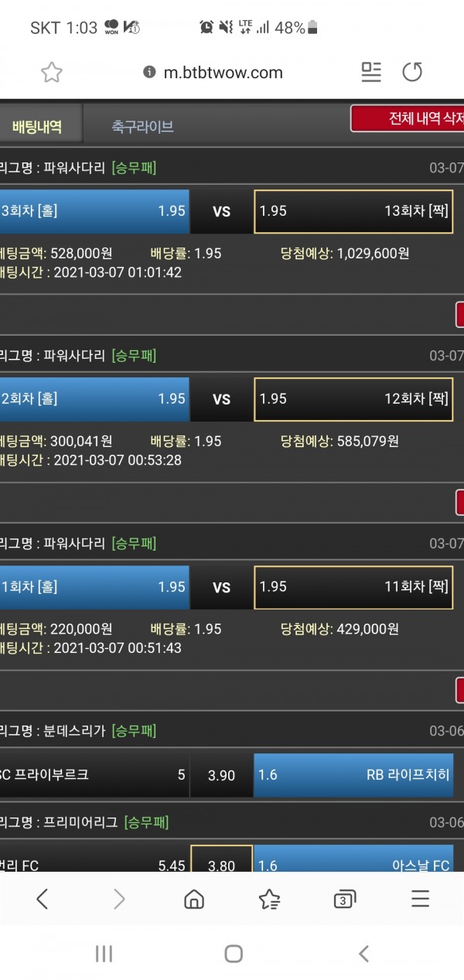Select the 13회차 [짝] bet option
This screenshot has height=980, width=464.
pos(353,211)
